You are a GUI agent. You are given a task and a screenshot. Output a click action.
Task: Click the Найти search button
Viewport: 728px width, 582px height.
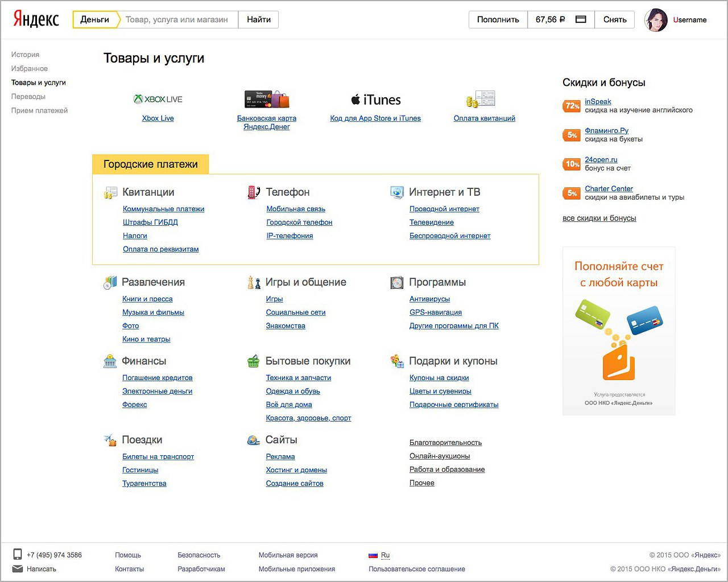(259, 19)
